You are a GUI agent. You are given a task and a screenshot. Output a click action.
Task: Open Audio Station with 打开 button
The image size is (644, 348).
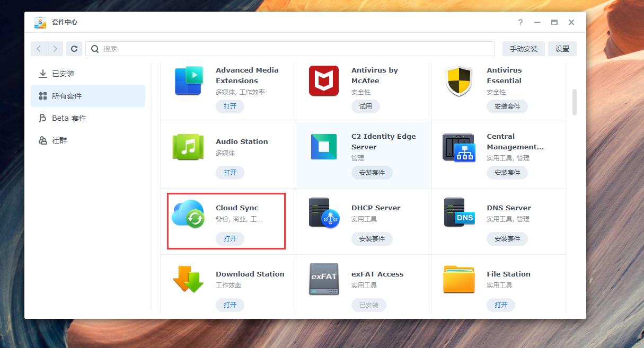(230, 172)
